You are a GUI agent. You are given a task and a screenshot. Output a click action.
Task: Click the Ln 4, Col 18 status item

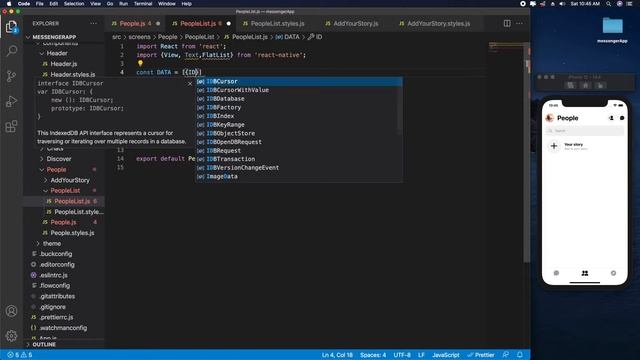tap(337, 355)
